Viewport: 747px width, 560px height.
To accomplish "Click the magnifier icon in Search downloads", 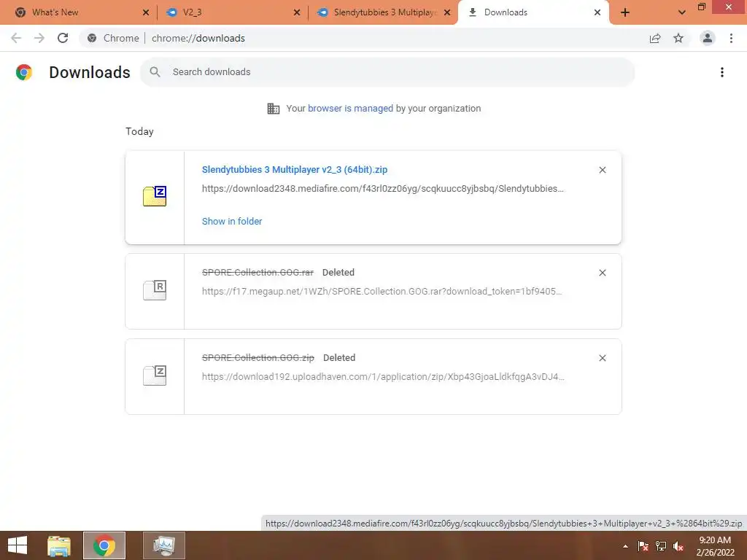I will [x=155, y=72].
